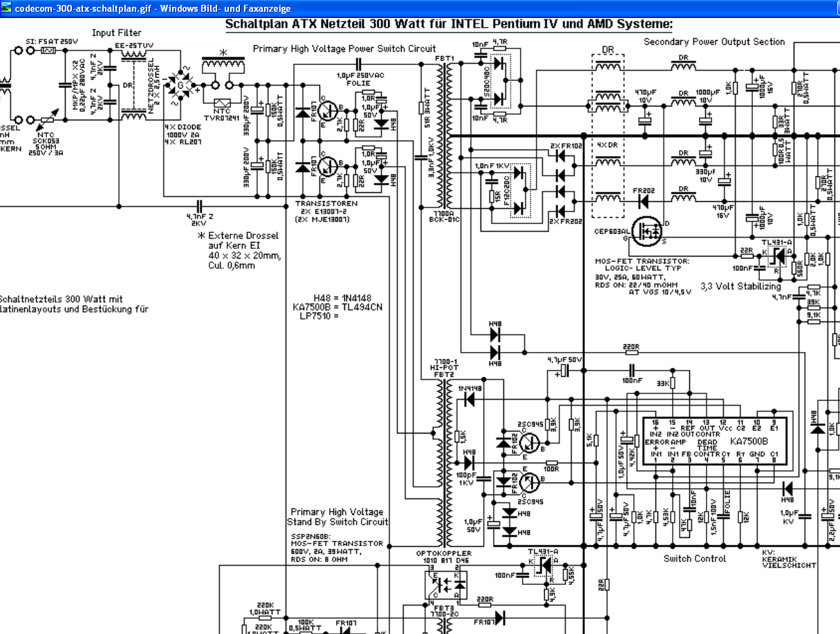
Task: Click the Secondary Power Output Section label
Action: pos(714,41)
